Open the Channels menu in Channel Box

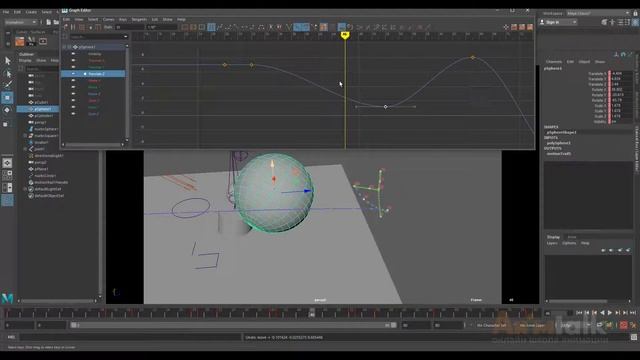coord(554,62)
